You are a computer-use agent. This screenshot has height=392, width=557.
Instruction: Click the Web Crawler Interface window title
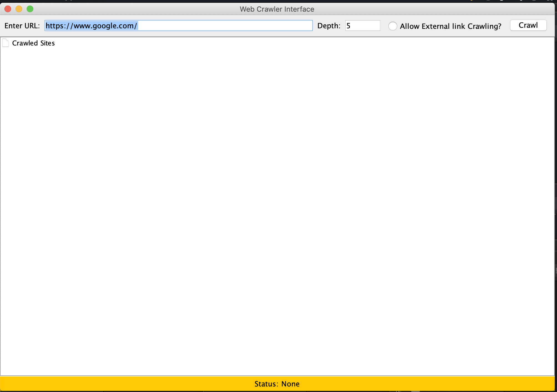point(277,9)
